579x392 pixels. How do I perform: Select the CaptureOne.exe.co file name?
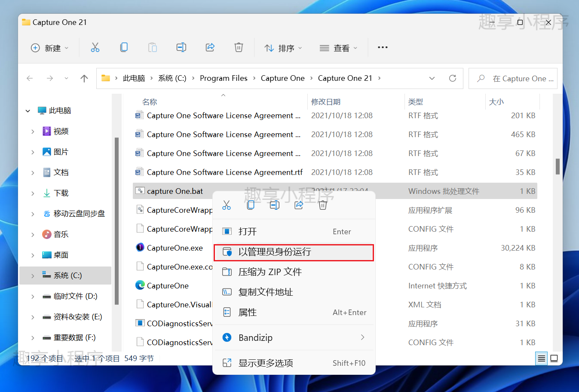pyautogui.click(x=180, y=267)
